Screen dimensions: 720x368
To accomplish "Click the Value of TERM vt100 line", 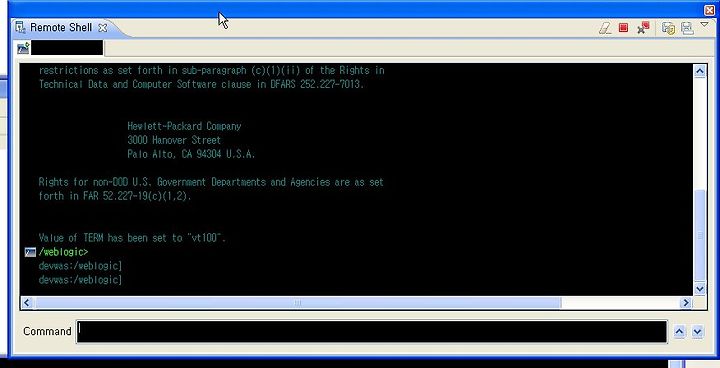I will click(132, 238).
